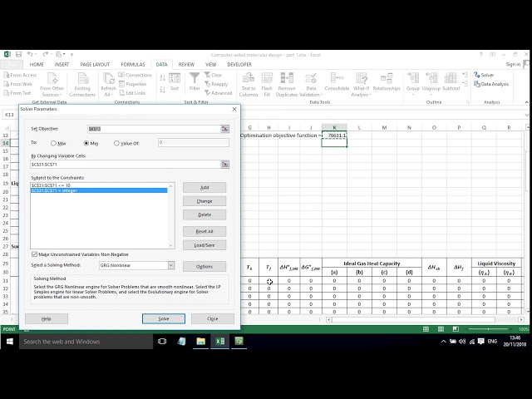Image resolution: width=532 pixels, height=399 pixels.
Task: Open File Explorer from the taskbar
Action: tap(200, 342)
